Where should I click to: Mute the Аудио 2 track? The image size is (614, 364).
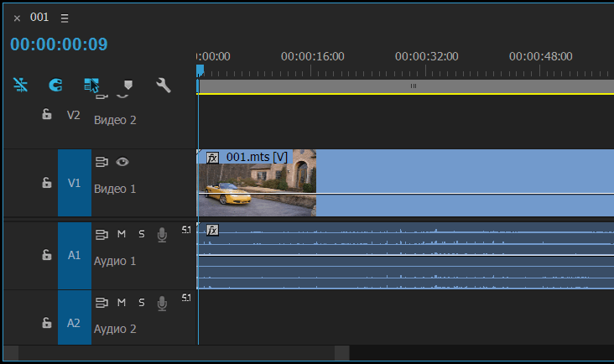pyautogui.click(x=122, y=303)
